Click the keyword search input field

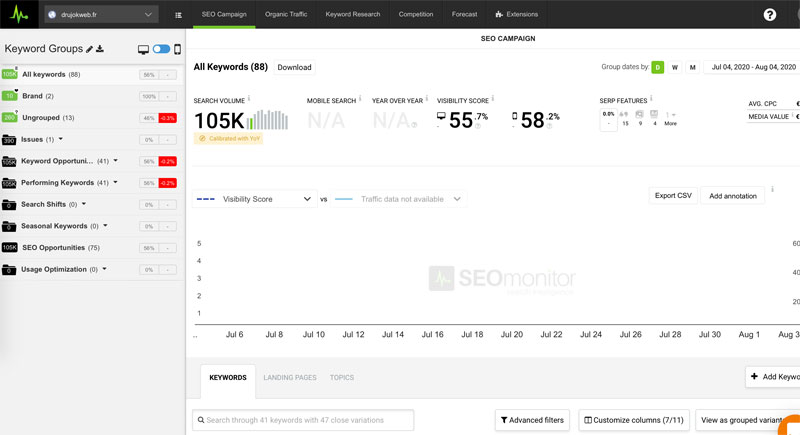pyautogui.click(x=303, y=420)
